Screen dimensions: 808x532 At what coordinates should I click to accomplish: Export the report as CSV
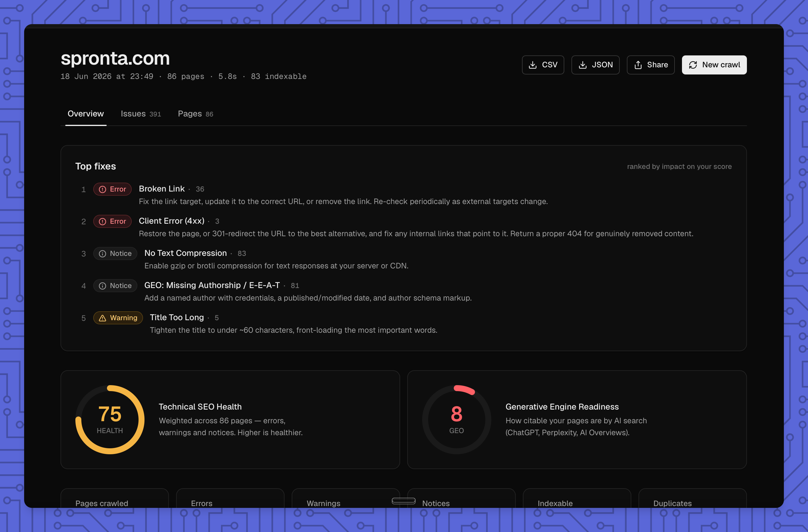pos(543,65)
